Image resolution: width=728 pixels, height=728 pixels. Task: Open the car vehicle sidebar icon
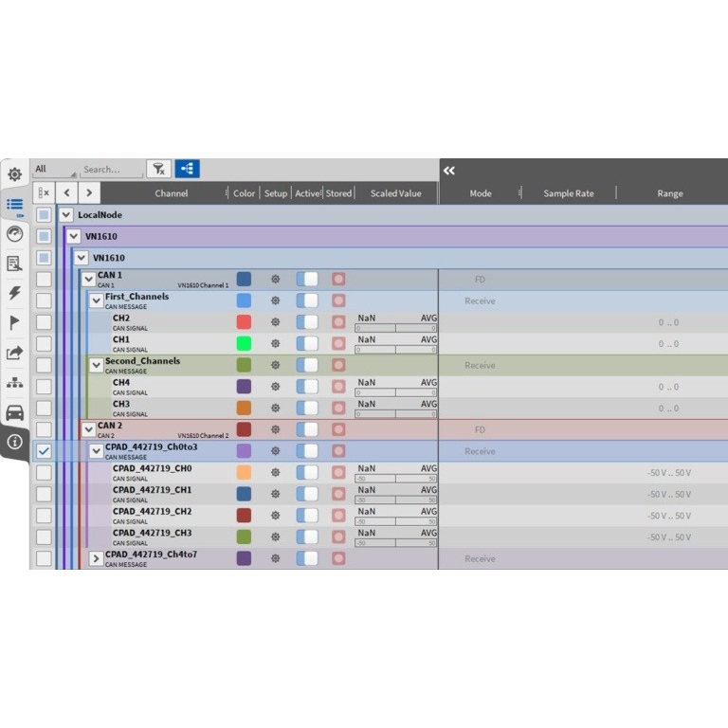coord(15,412)
